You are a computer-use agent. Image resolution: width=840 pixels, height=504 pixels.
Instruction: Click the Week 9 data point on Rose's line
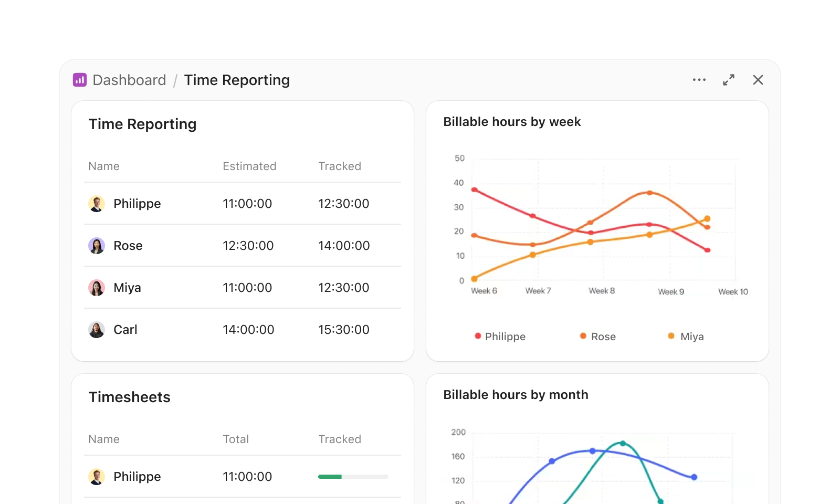pos(649,193)
